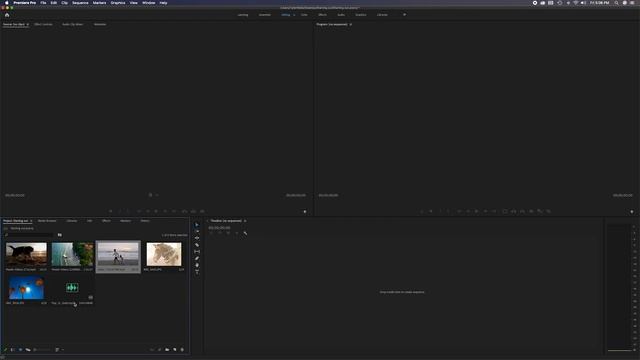Image resolution: width=640 pixels, height=360 pixels.
Task: Open the Program monitor Button Editor plus icon
Action: [631, 211]
